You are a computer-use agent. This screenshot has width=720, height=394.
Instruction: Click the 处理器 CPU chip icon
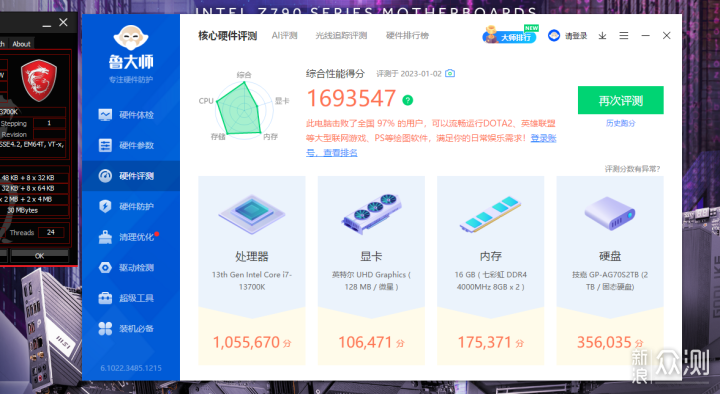[x=252, y=214]
